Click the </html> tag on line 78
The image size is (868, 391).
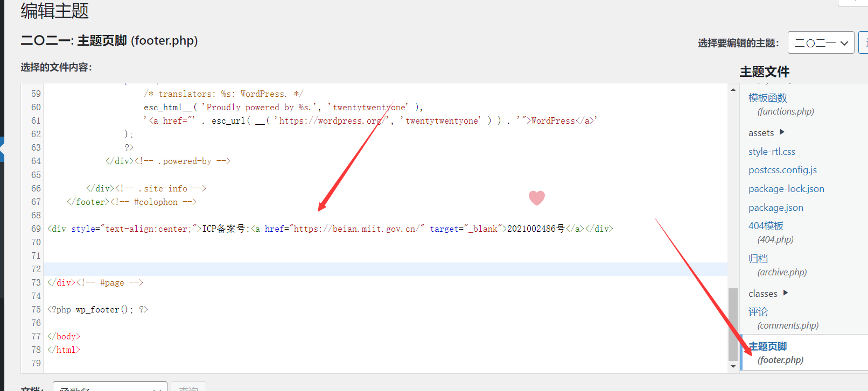point(64,350)
